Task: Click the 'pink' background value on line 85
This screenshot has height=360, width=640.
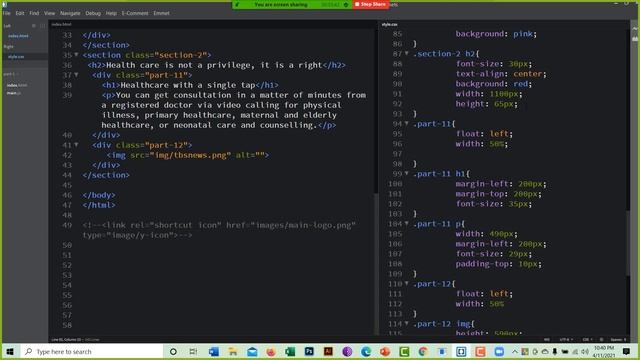Action: (523, 34)
